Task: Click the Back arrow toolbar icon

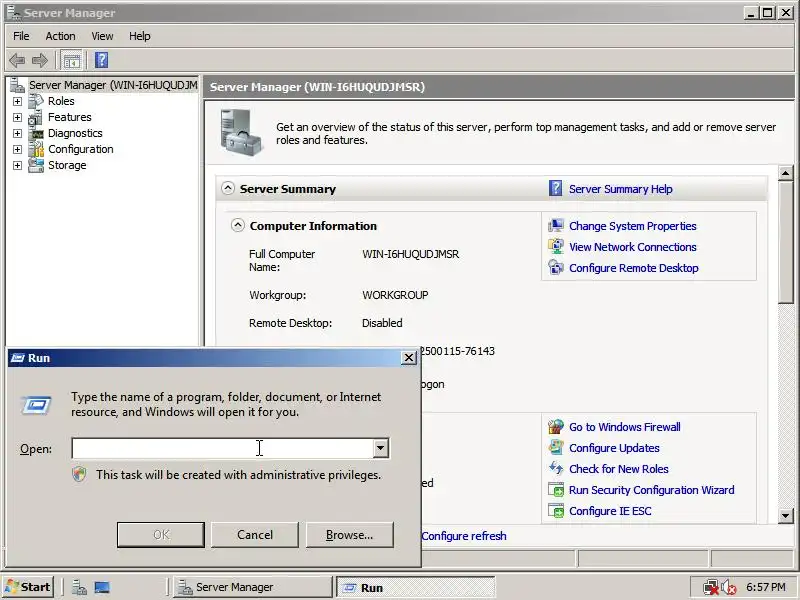Action: click(17, 60)
